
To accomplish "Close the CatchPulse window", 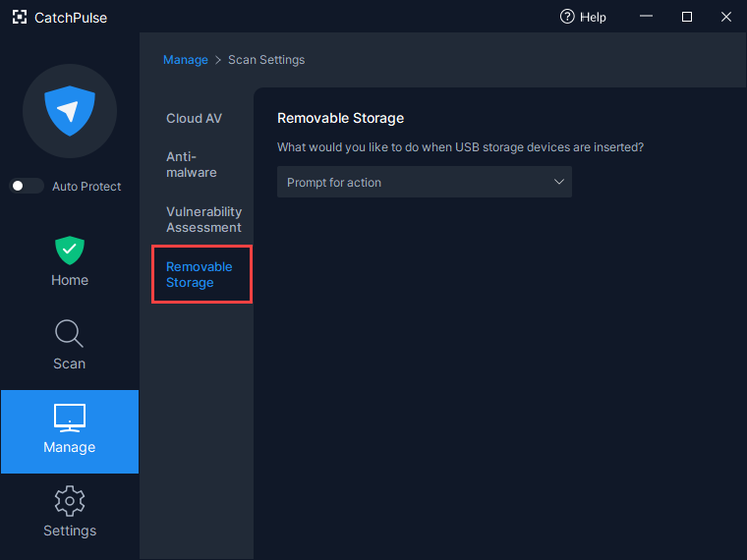I will (x=726, y=17).
